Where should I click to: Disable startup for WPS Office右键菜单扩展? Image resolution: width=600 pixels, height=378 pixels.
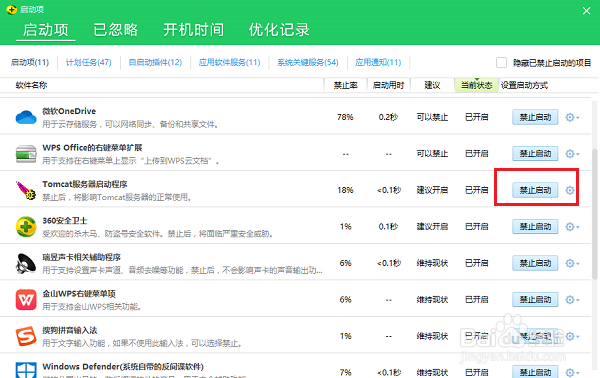535,154
